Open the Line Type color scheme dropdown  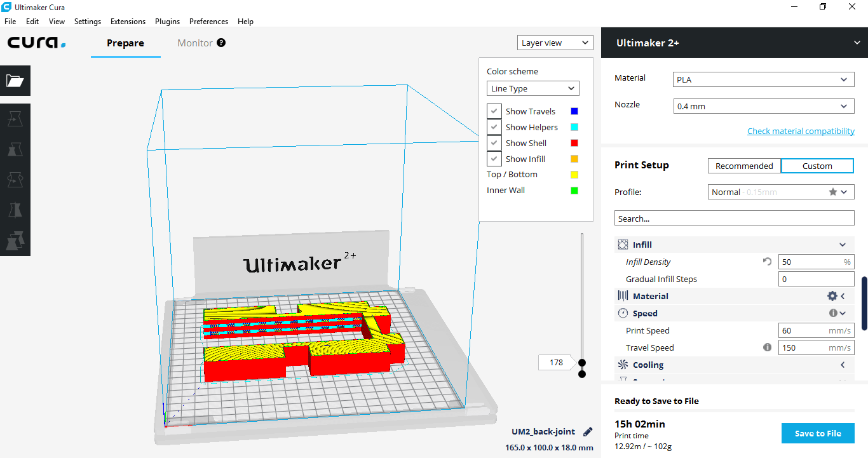(x=533, y=89)
